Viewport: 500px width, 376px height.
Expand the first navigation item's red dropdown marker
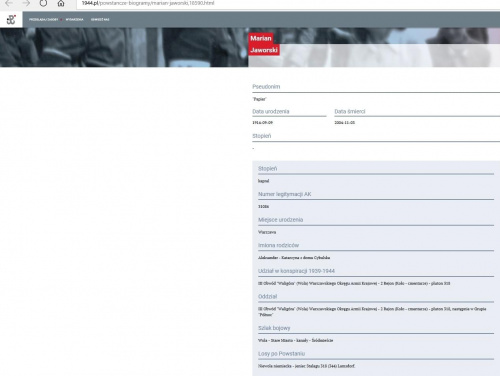pos(61,20)
